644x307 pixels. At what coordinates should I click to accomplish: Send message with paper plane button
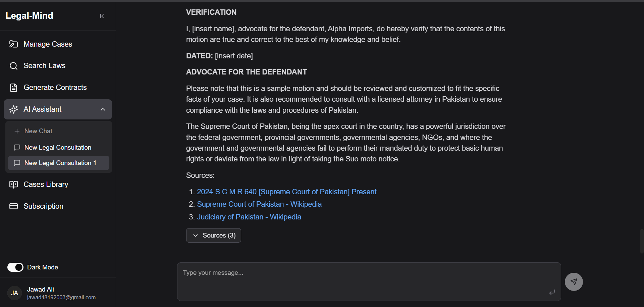pyautogui.click(x=574, y=282)
